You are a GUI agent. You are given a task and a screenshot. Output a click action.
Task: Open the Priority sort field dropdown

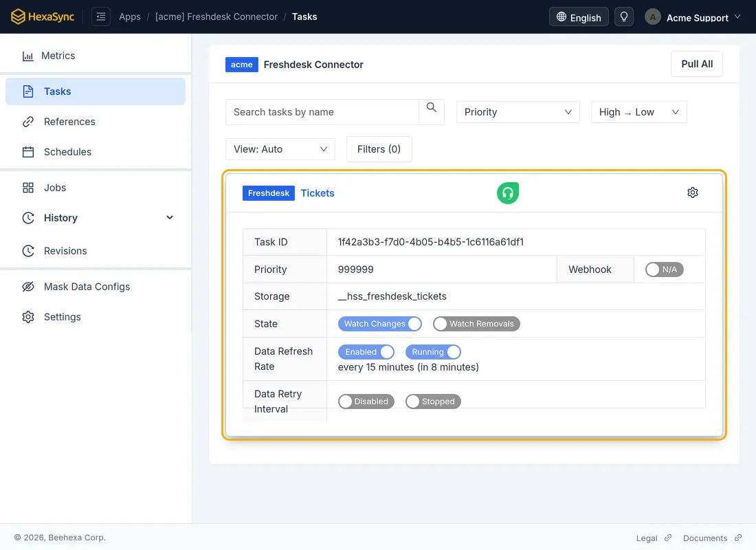(x=518, y=112)
